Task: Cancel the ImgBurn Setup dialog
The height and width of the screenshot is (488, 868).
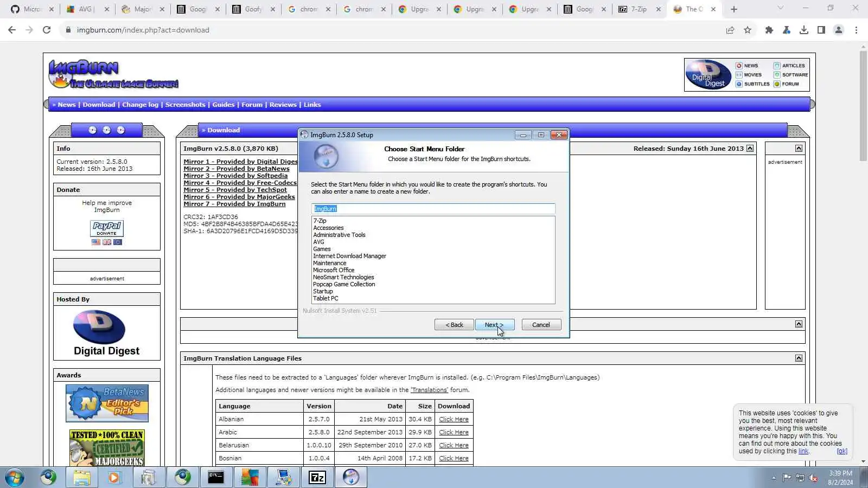Action: pyautogui.click(x=541, y=325)
